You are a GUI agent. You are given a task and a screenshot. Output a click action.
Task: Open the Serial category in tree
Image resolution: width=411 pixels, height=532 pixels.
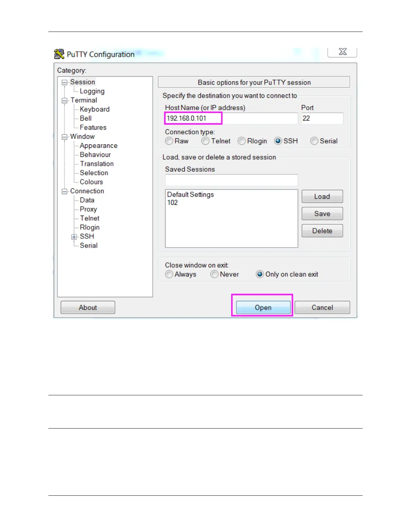click(x=89, y=245)
